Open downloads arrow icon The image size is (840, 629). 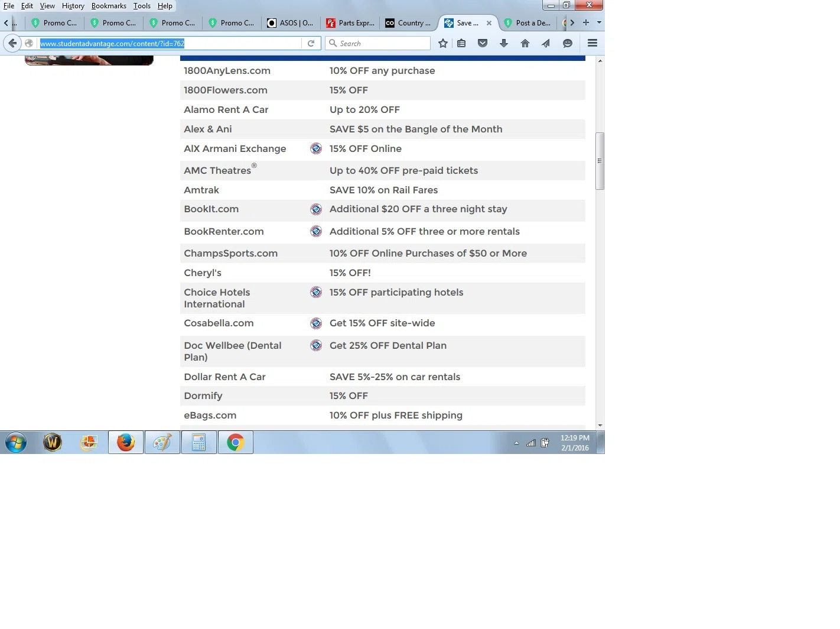point(504,43)
